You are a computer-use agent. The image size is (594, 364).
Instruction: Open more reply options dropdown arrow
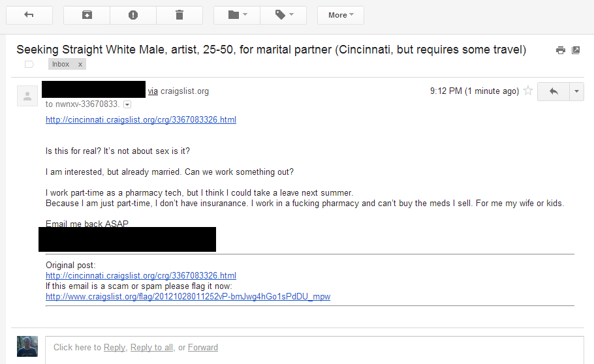577,92
